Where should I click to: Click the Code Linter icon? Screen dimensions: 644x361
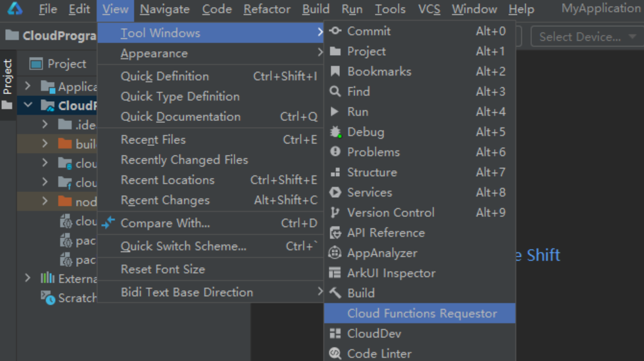tap(335, 353)
